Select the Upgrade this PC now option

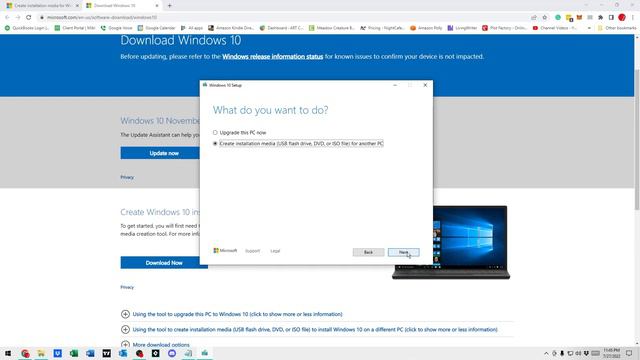(215, 133)
